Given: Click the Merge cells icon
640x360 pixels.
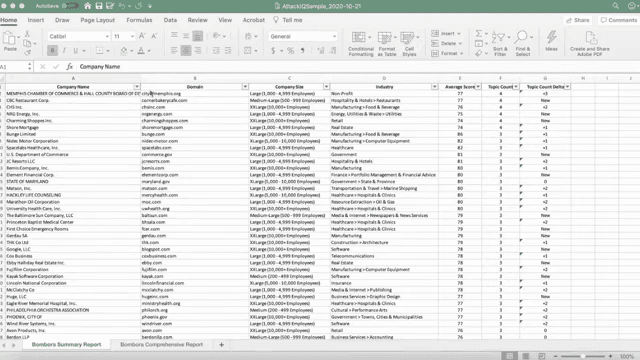Looking at the screenshot, I should click(x=248, y=51).
